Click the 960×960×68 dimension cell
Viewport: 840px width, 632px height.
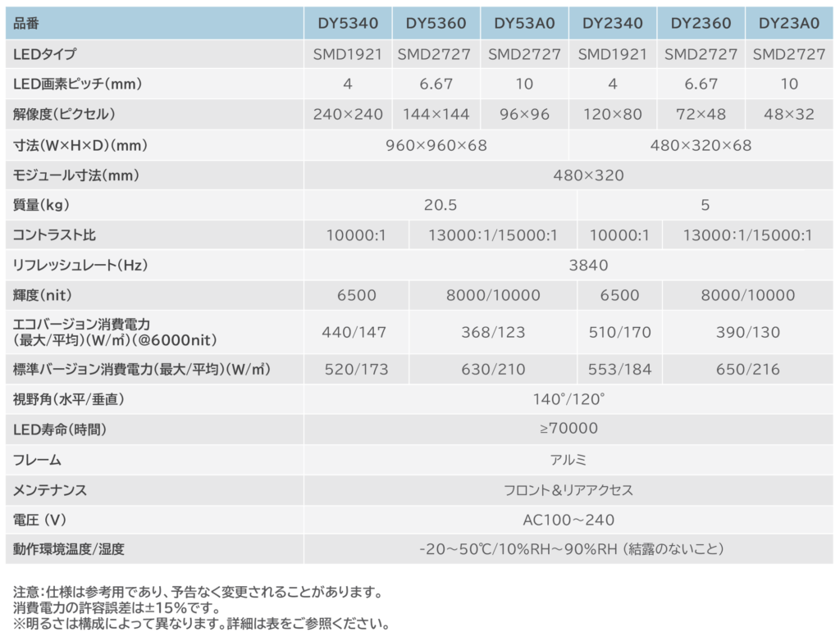pos(436,144)
